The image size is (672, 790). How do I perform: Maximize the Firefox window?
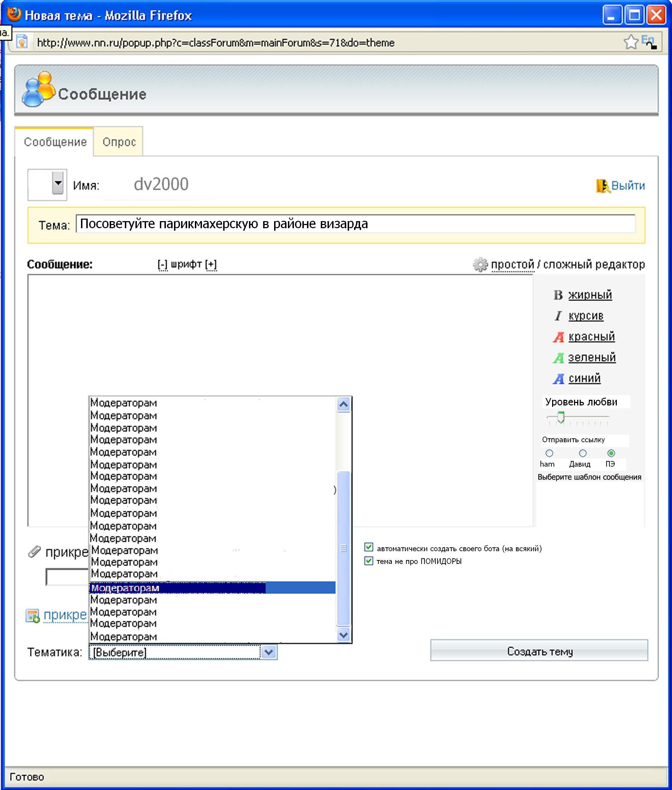(x=634, y=15)
